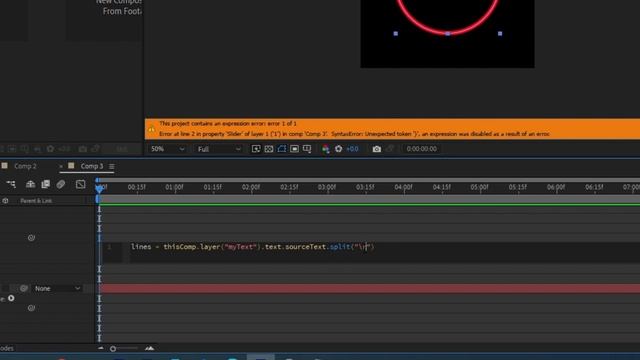Screen dimensions: 640x360
Task: Click the parent pick whip beside None
Action: pos(24,289)
